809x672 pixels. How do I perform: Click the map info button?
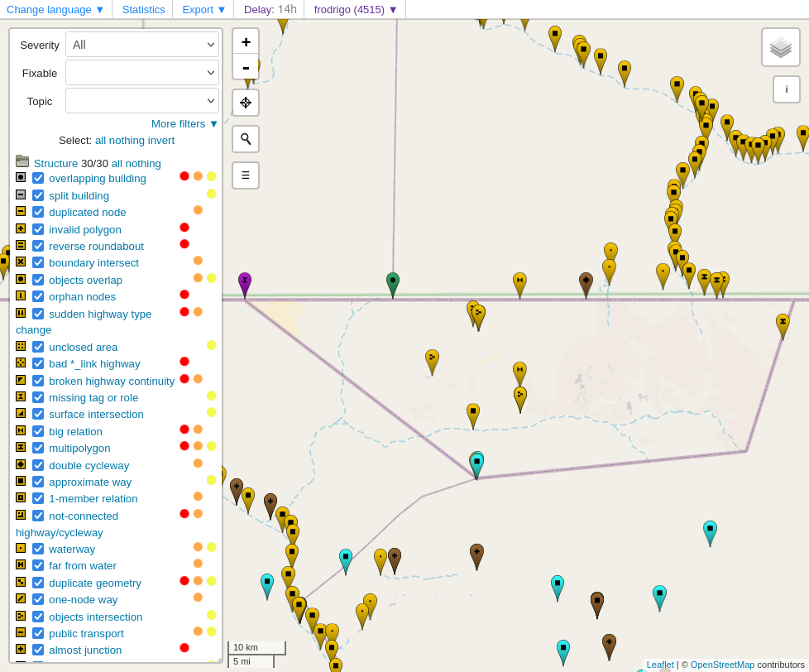(x=786, y=89)
